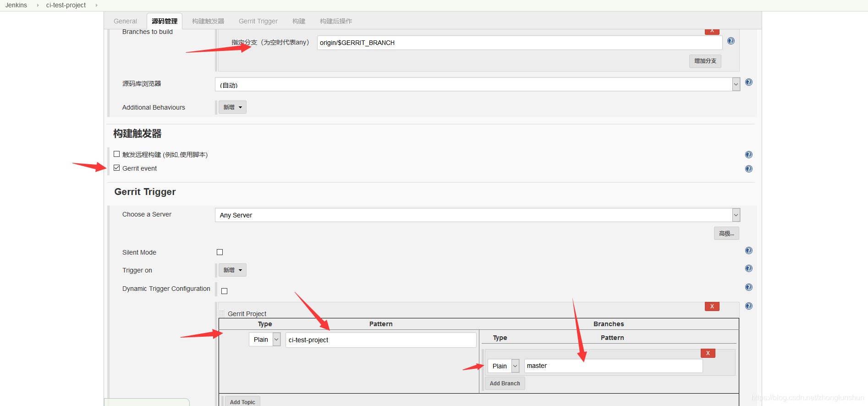Open help icon for Gerrit Project section
Image resolution: width=868 pixels, height=406 pixels.
749,306
